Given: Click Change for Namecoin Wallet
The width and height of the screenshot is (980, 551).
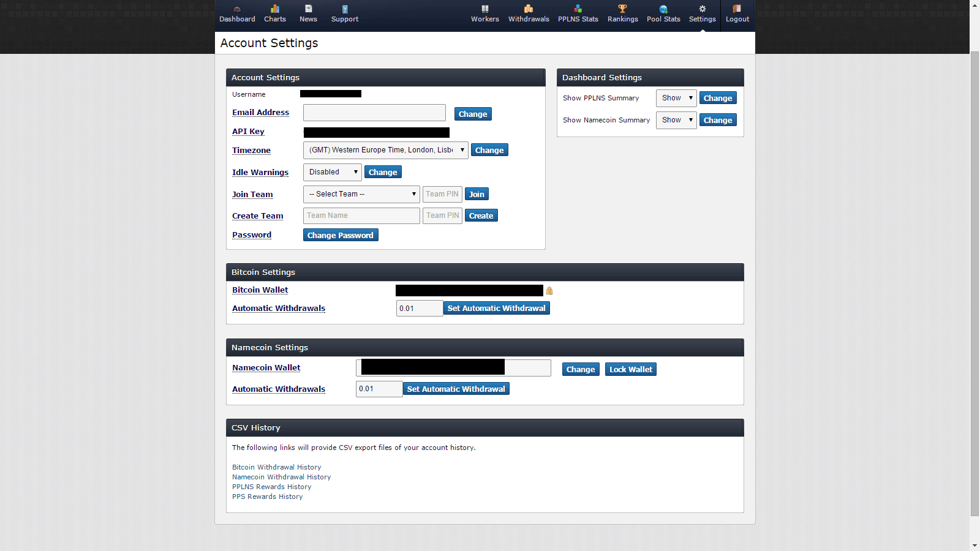Looking at the screenshot, I should (581, 369).
